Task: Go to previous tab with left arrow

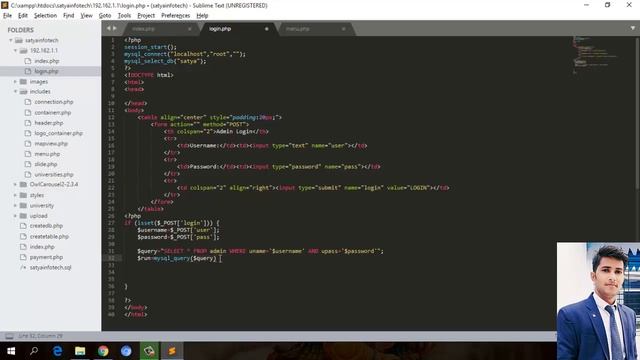Action: (108, 28)
